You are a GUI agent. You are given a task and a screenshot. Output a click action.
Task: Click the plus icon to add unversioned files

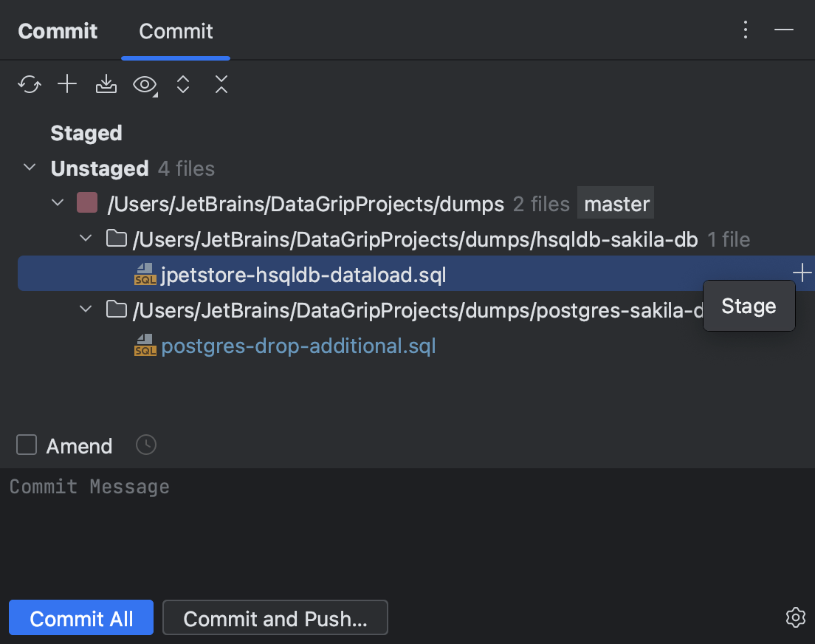click(x=67, y=84)
